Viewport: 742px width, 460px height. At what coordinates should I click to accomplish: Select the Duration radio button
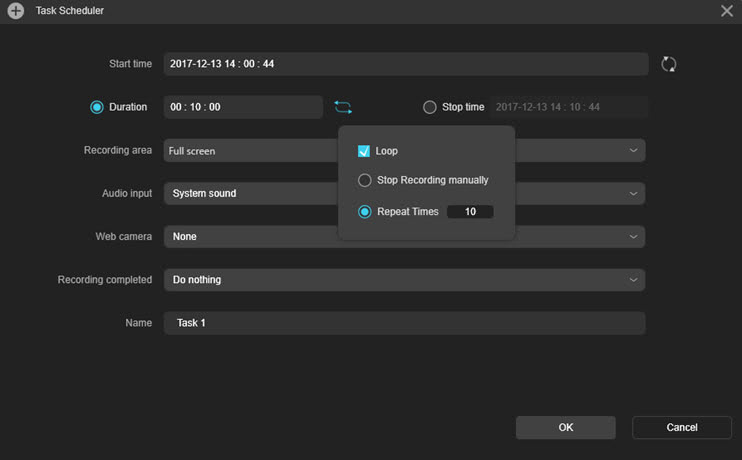coord(97,107)
